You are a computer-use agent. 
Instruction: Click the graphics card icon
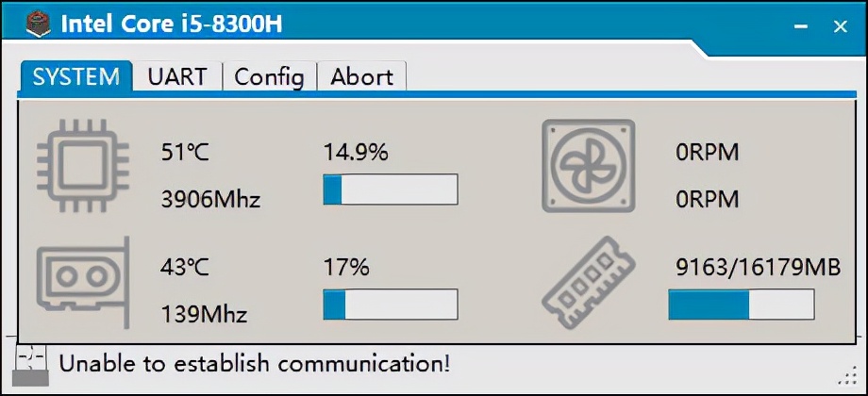[80, 279]
